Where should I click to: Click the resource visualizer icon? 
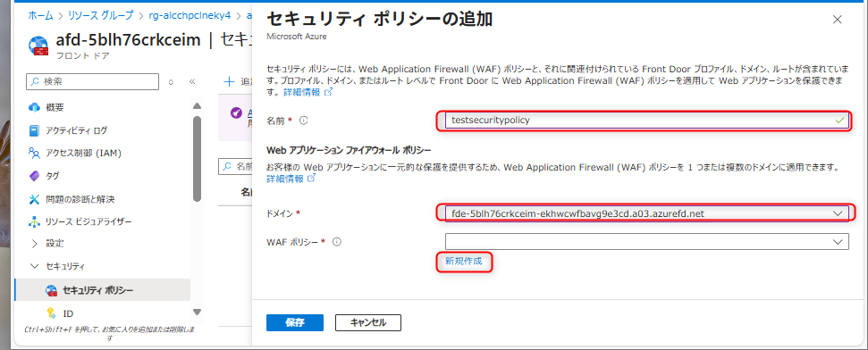point(34,221)
